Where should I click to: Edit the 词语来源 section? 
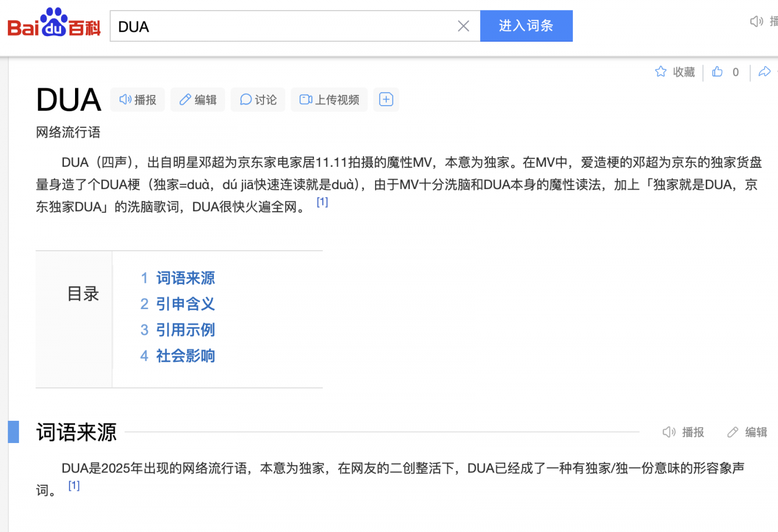747,432
